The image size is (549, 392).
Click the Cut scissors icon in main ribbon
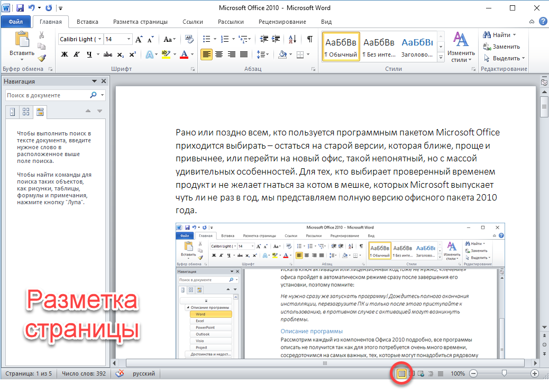pyautogui.click(x=42, y=35)
